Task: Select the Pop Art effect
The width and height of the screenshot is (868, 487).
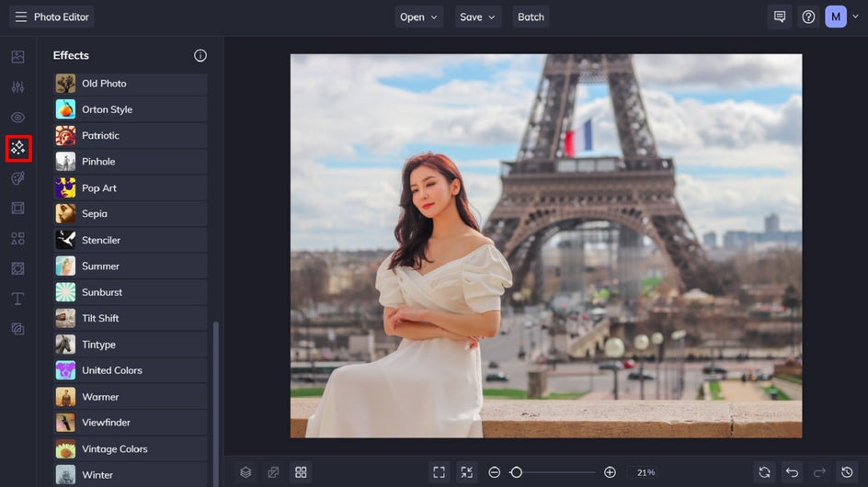Action: (131, 188)
